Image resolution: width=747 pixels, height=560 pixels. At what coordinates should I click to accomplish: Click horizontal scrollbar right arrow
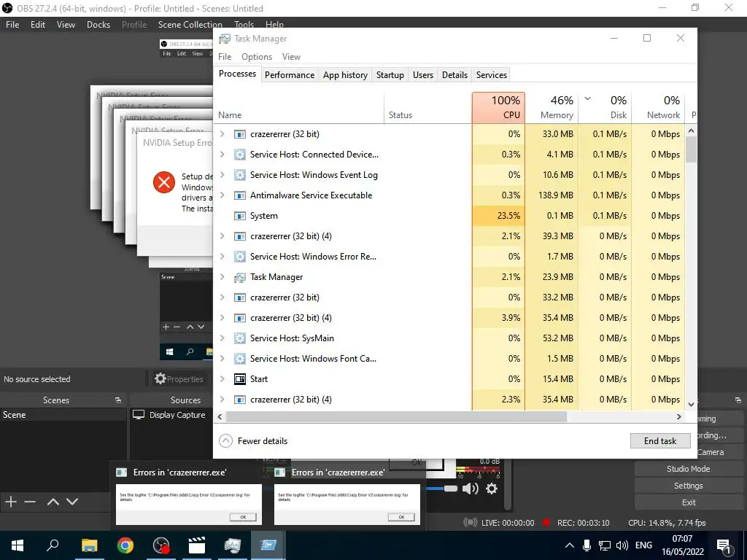click(x=679, y=416)
